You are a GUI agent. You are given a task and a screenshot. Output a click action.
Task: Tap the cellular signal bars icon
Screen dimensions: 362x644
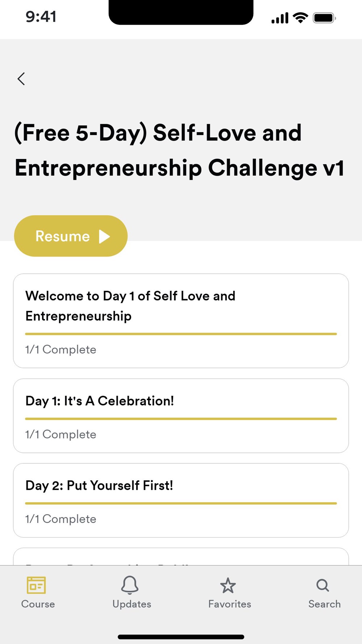(x=280, y=18)
